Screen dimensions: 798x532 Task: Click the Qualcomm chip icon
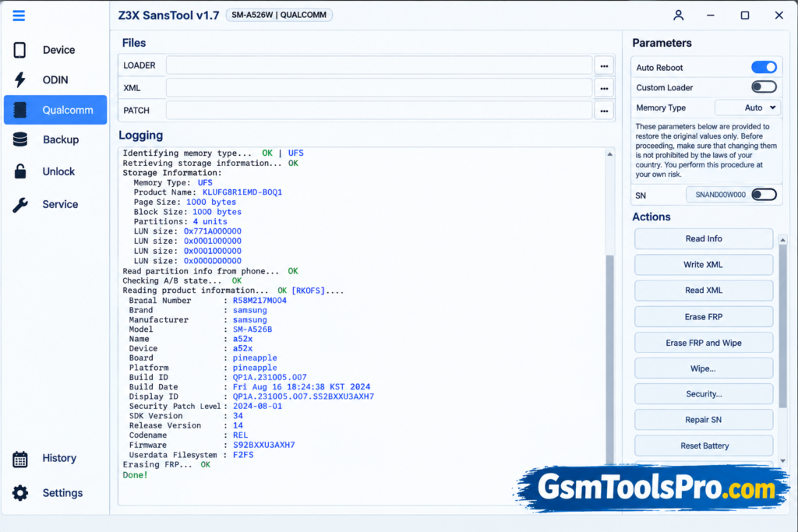point(19,110)
